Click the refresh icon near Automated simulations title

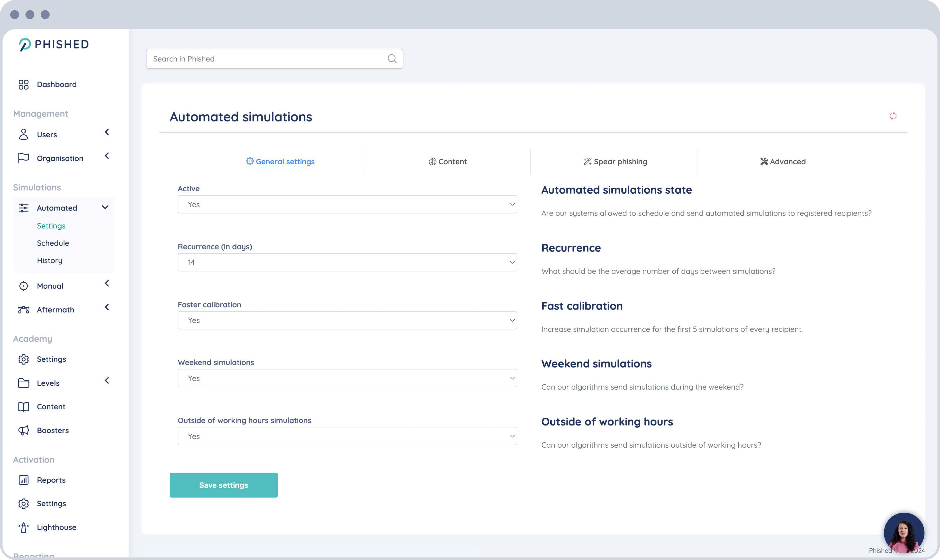tap(893, 116)
